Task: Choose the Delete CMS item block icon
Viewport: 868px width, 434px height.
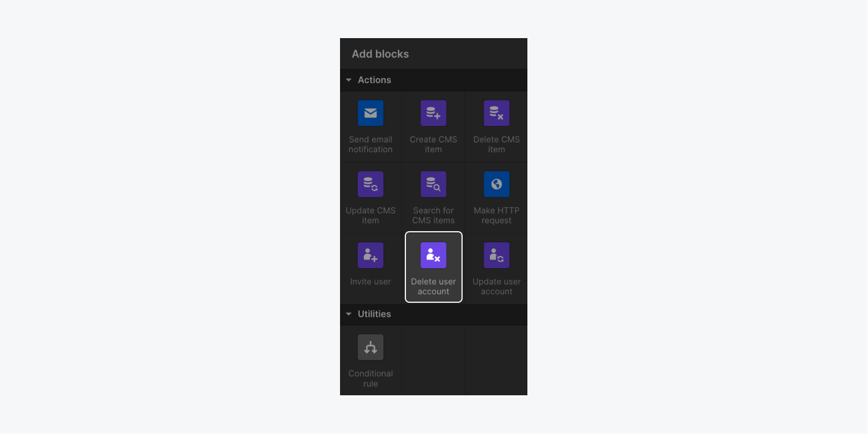Action: pos(497,113)
